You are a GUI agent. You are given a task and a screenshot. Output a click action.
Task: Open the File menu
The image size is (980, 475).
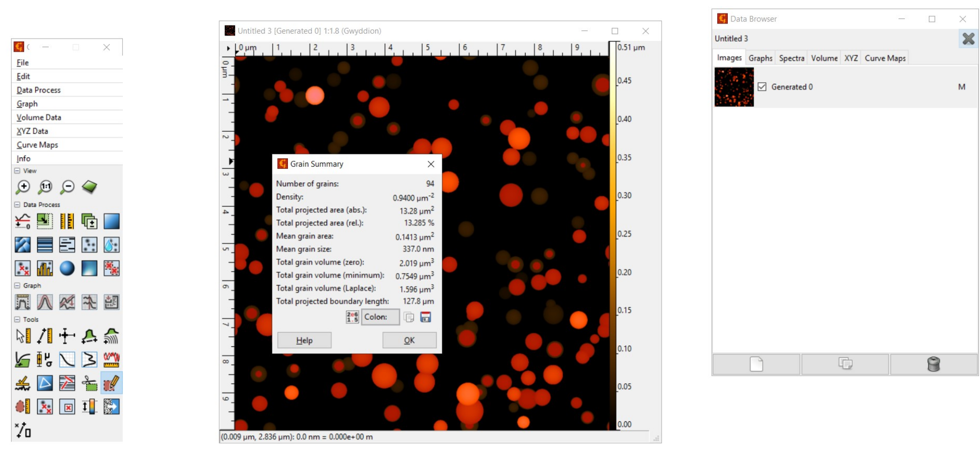pos(67,63)
